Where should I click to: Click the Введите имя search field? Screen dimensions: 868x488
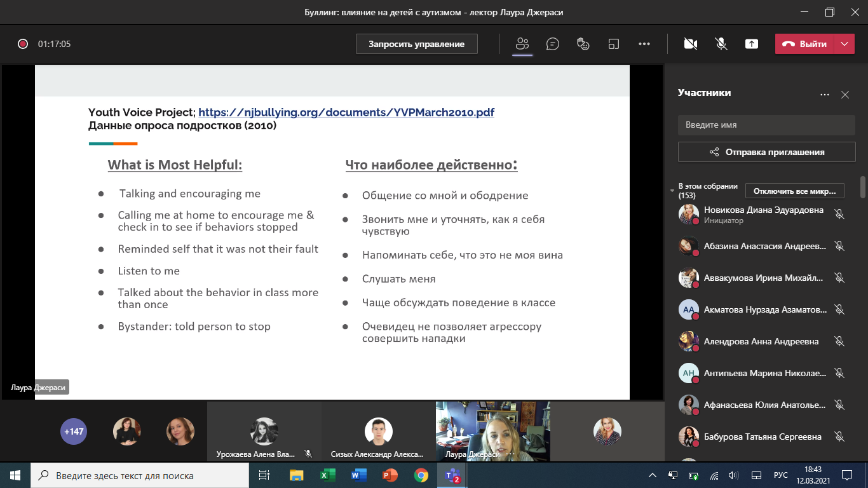point(766,125)
